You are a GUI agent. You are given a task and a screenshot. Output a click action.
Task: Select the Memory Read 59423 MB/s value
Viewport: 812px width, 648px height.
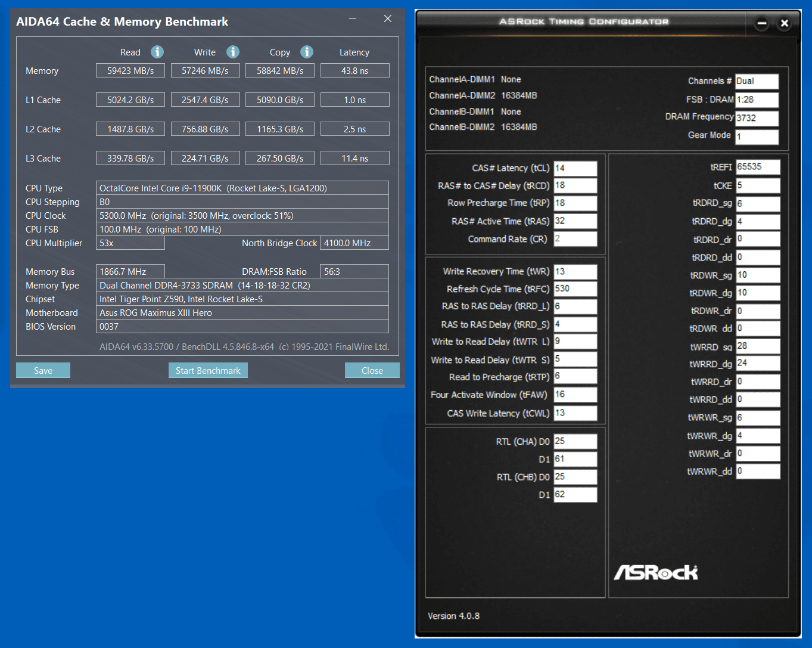(x=130, y=70)
